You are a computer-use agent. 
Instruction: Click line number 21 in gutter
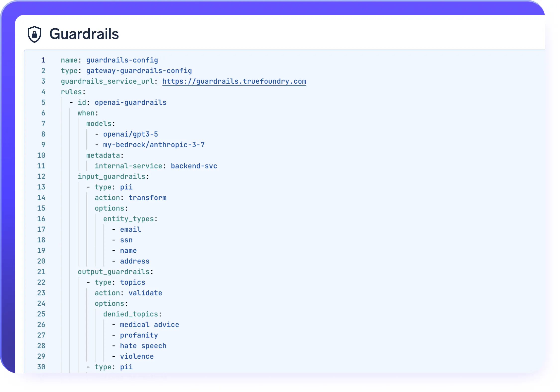(x=41, y=272)
